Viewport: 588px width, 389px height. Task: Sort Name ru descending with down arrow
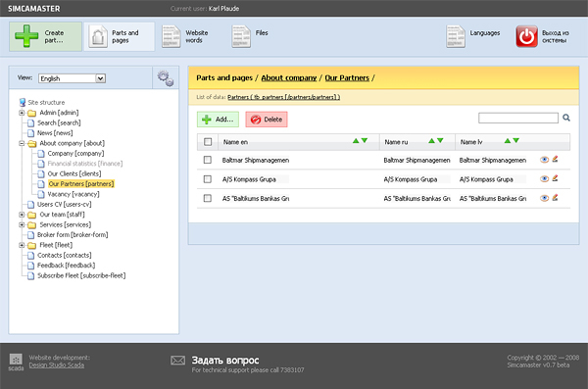pyautogui.click(x=440, y=141)
